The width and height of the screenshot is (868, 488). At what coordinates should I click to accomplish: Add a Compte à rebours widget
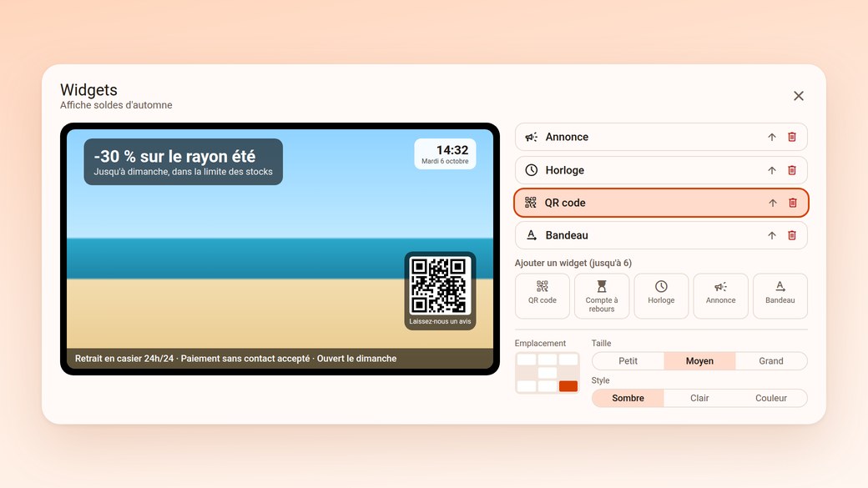click(x=602, y=296)
